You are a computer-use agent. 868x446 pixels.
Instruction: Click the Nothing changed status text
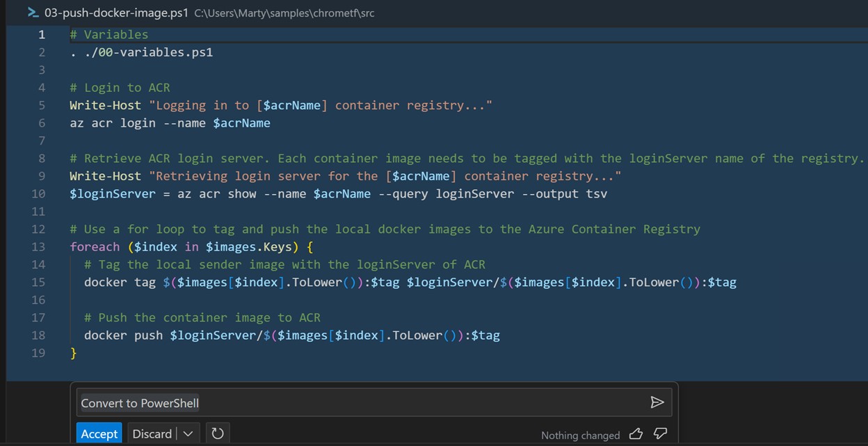(x=580, y=434)
